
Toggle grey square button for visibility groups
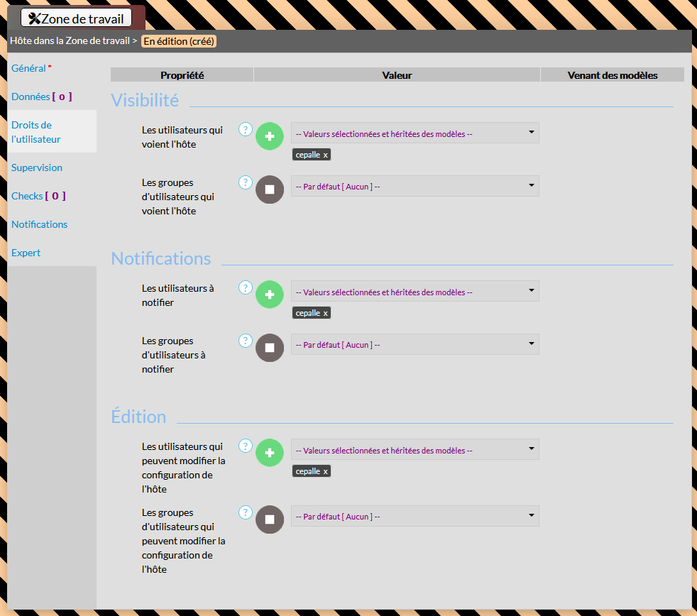270,189
